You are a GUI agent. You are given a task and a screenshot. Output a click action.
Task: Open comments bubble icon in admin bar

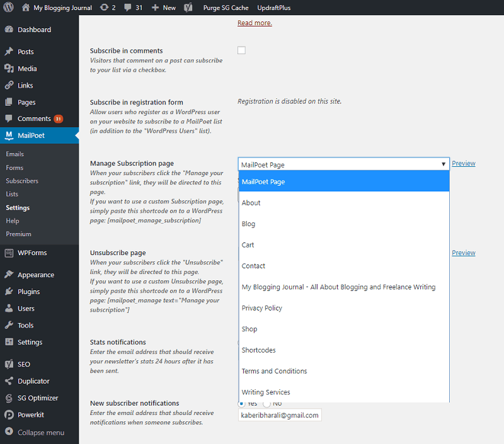click(128, 8)
